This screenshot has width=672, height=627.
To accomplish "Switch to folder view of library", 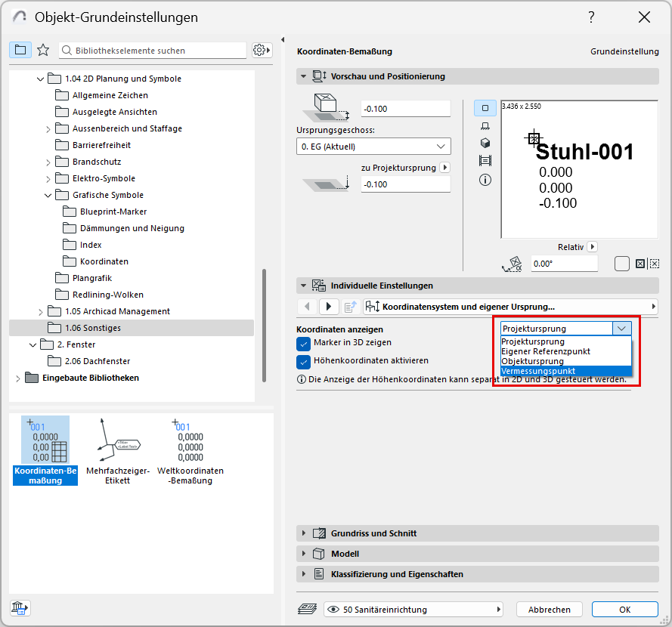I will pos(20,50).
